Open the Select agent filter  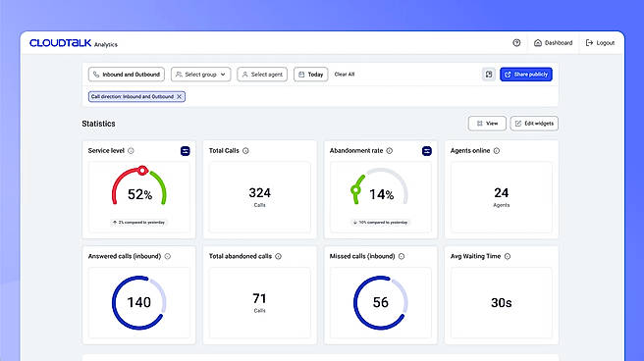[262, 75]
